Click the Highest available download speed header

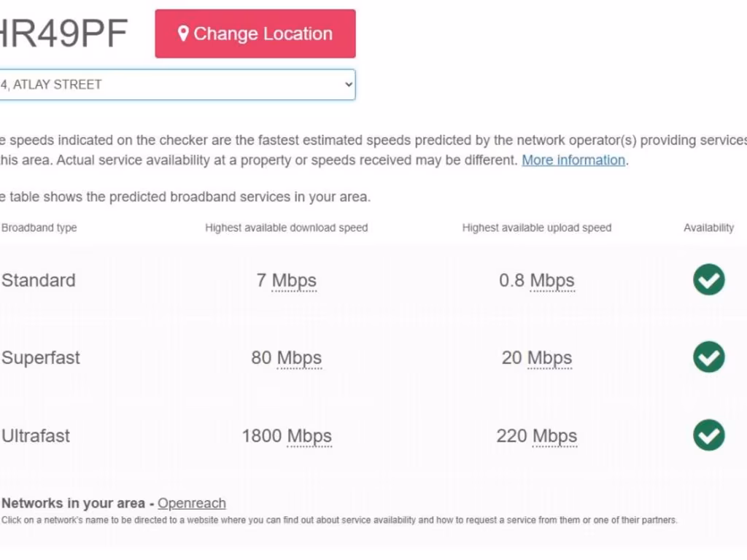point(287,227)
